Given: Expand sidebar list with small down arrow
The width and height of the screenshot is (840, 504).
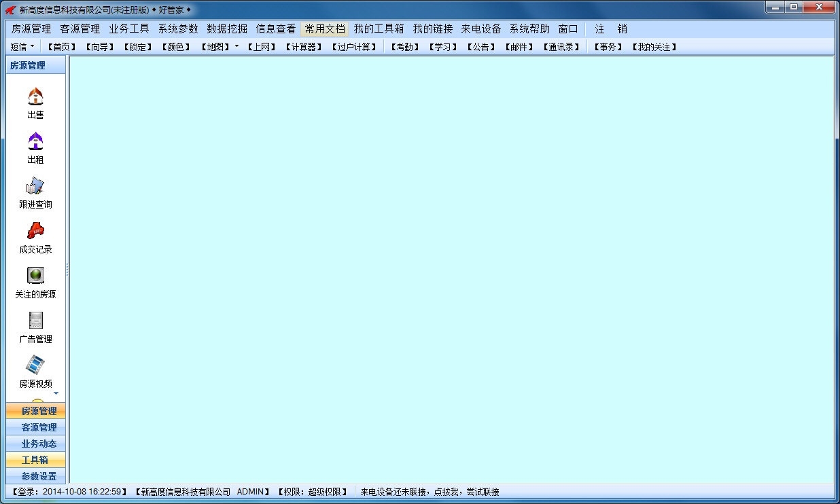Looking at the screenshot, I should [x=56, y=393].
